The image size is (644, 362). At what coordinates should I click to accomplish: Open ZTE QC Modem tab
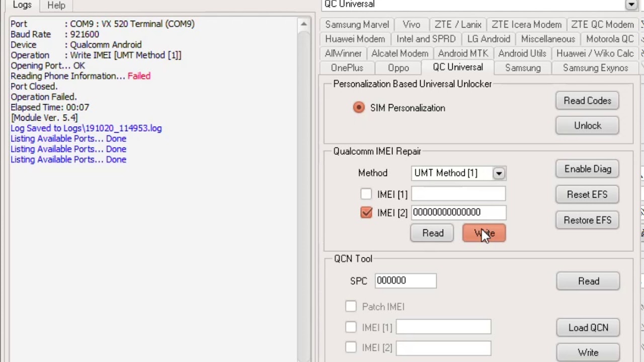pos(602,25)
